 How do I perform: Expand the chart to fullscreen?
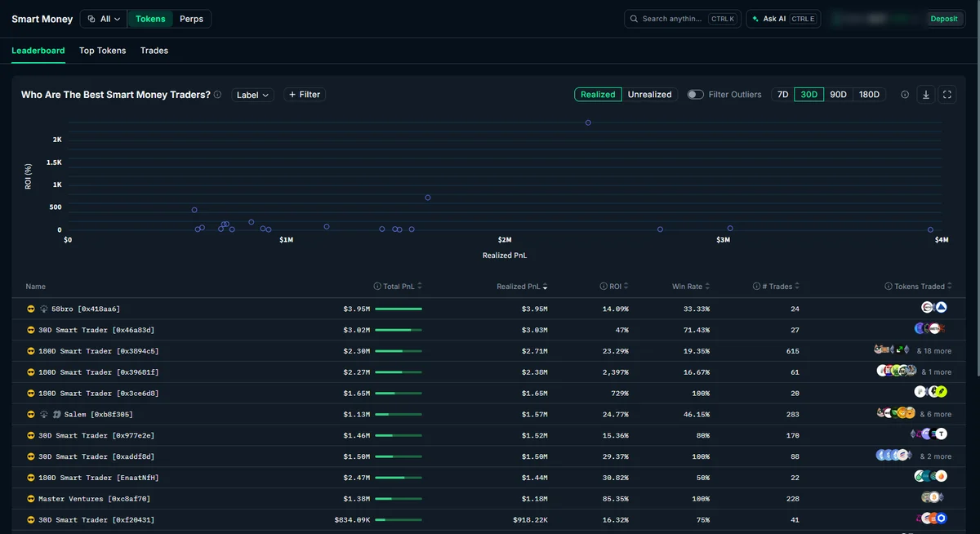coord(947,95)
